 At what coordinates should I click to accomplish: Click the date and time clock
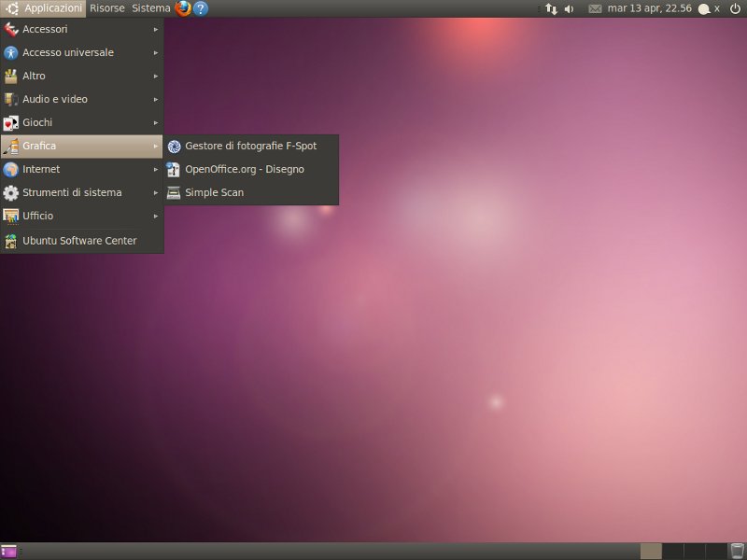(649, 8)
